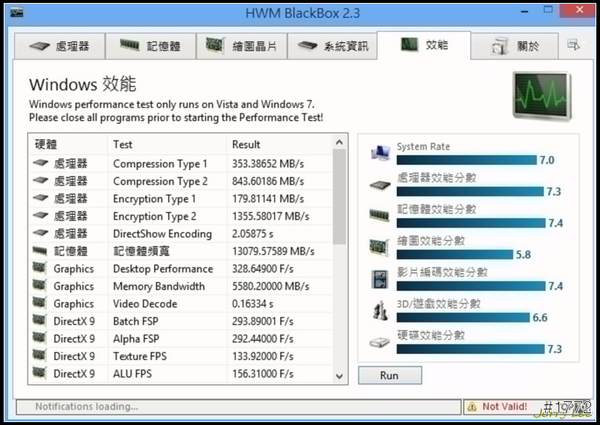Click the Not Valid! warning status
The height and width of the screenshot is (425, 600).
(x=497, y=407)
